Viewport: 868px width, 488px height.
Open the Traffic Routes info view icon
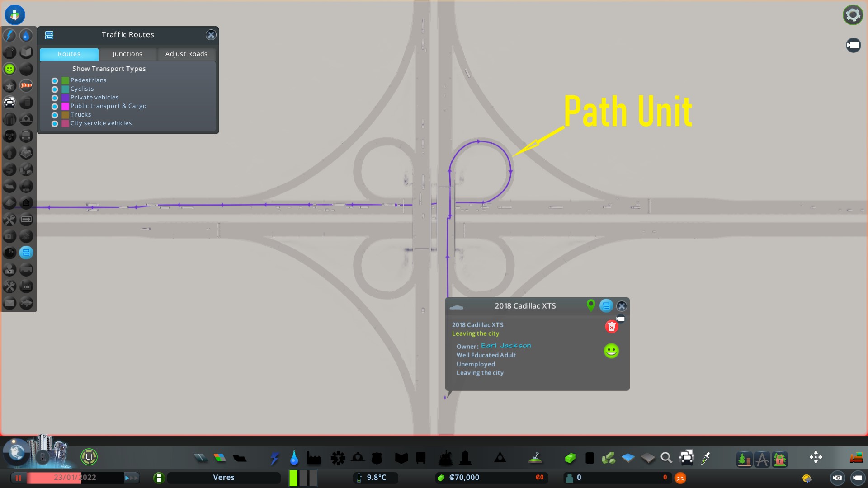click(x=26, y=253)
